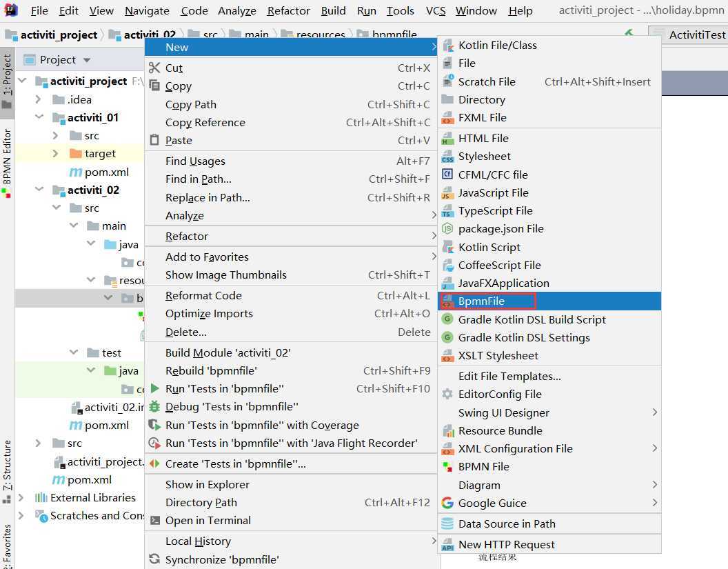Click the green Run triangle icon
Screen dimensions: 728x569
tap(154, 389)
